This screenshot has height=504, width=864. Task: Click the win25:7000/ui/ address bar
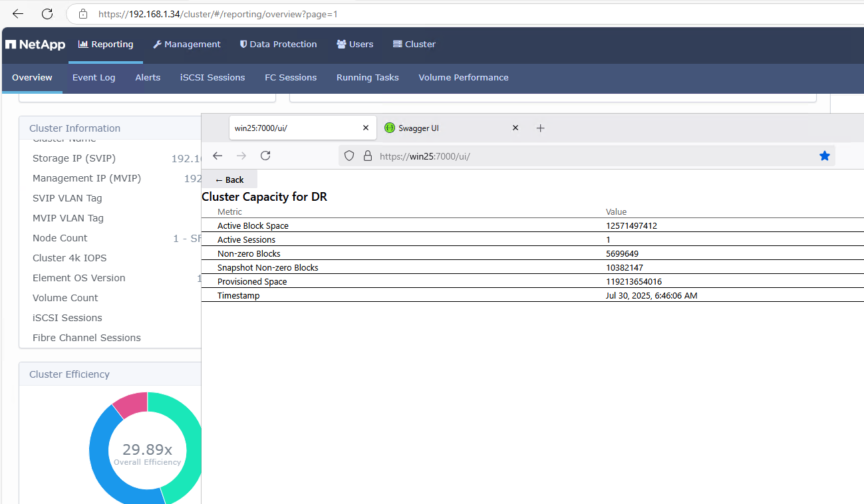[x=587, y=156]
